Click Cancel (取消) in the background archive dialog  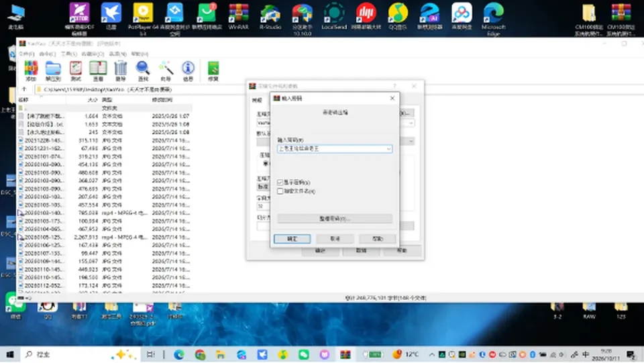(361, 250)
